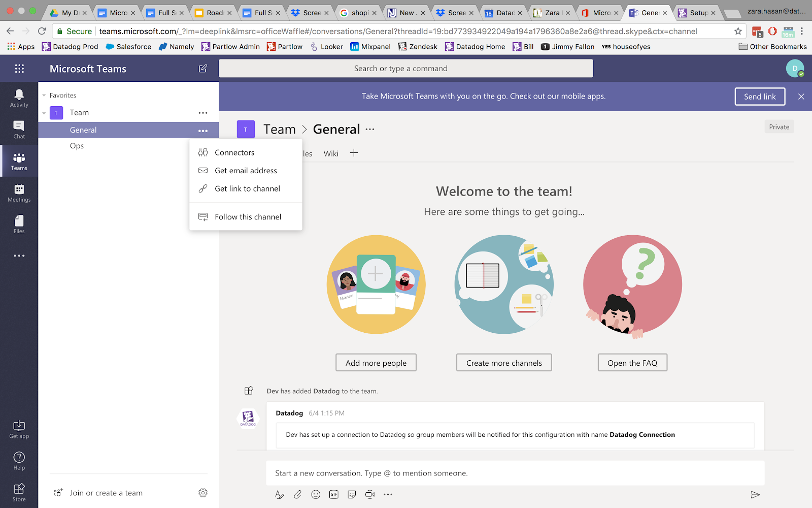Choose Get link to channel
Viewport: 812px width, 508px height.
[246, 188]
